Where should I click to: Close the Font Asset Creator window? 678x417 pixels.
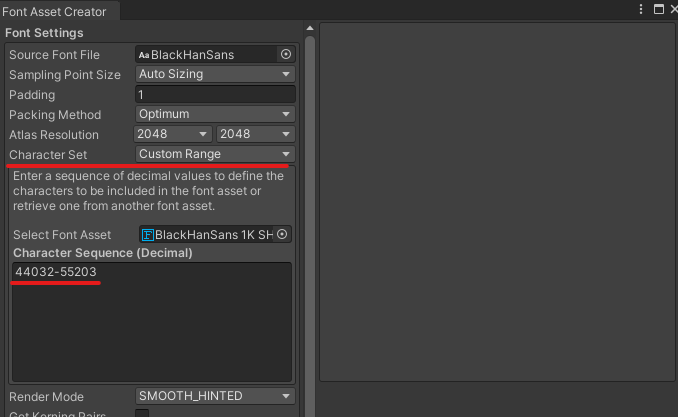672,9
